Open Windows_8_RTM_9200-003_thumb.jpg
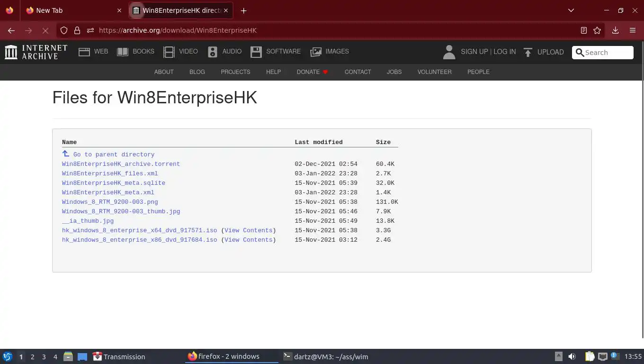 tap(121, 211)
